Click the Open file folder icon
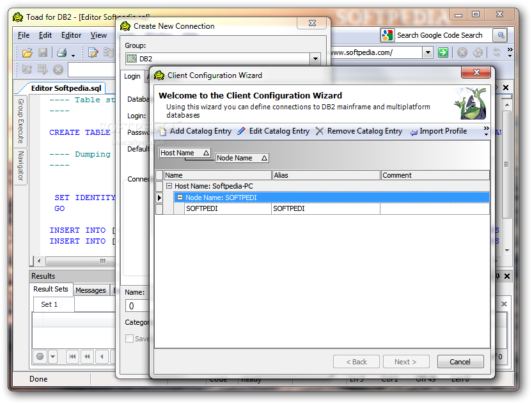This screenshot has width=532, height=404. click(27, 52)
